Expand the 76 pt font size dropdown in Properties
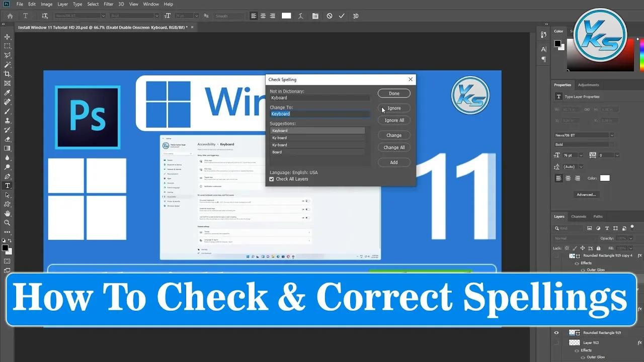The height and width of the screenshot is (362, 644). [x=581, y=155]
